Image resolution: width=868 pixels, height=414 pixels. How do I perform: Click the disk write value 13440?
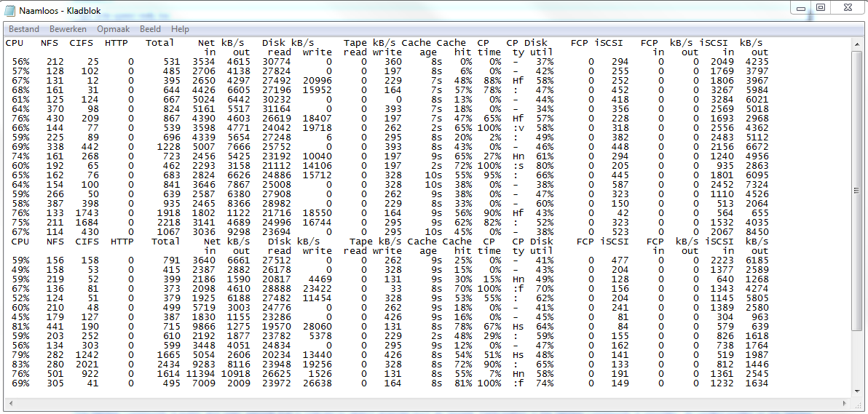click(x=317, y=357)
